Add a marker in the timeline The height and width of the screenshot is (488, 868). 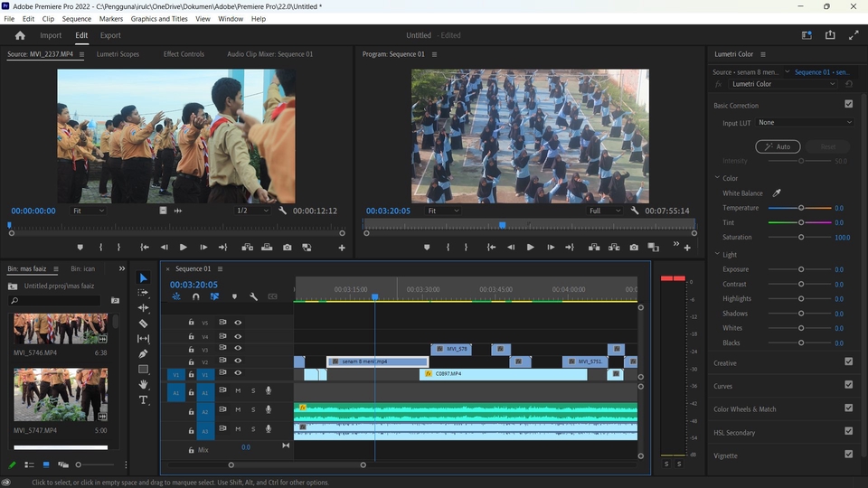coord(234,296)
